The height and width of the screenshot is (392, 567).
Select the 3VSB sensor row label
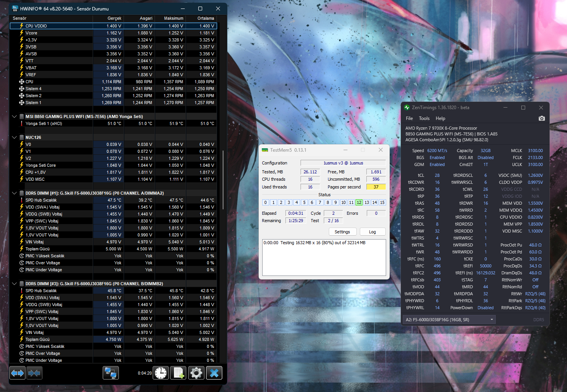pyautogui.click(x=31, y=47)
